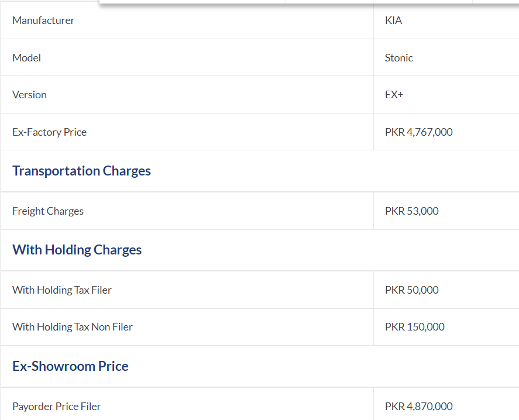
Task: Click the 'PKR 150,000' non-filer tax value
Action: coord(415,327)
